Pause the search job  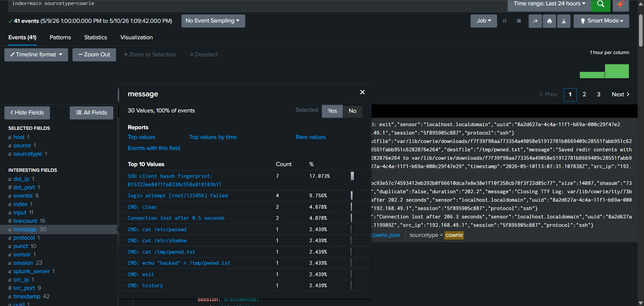pos(504,21)
